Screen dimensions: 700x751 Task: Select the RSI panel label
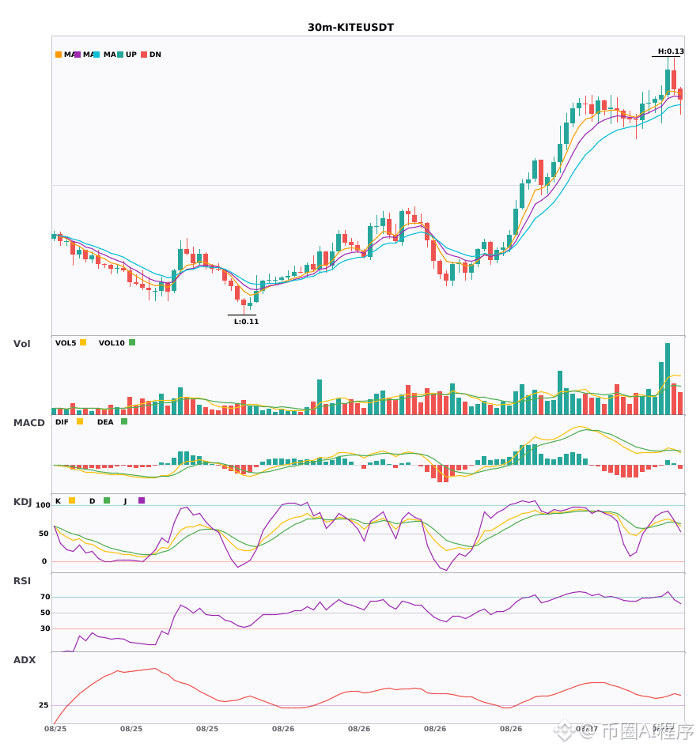coord(22,581)
